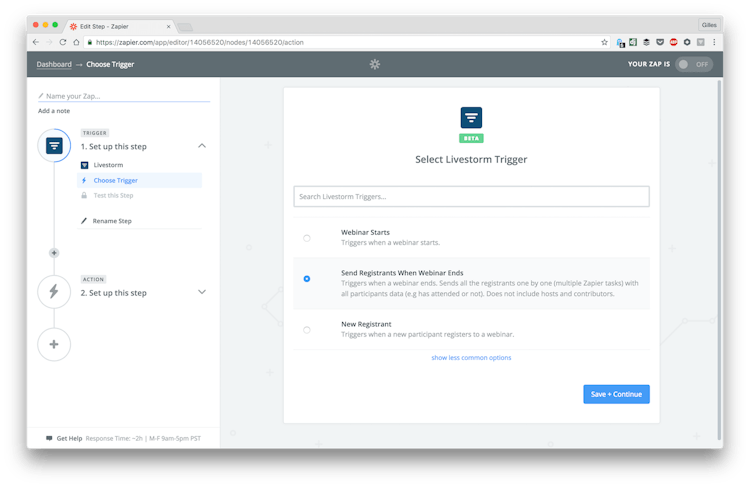Image resolution: width=750 pixels, height=487 pixels.
Task: Toggle the Your Zap Is switch
Action: tap(694, 64)
